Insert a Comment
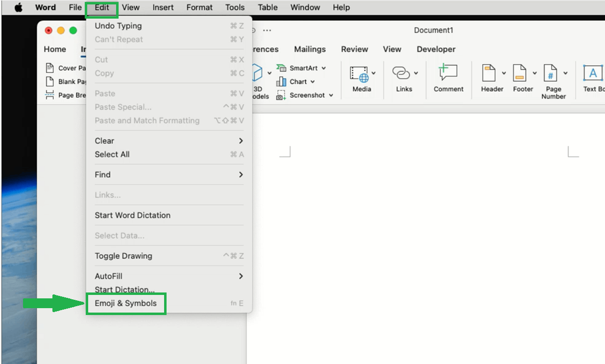 [x=448, y=78]
